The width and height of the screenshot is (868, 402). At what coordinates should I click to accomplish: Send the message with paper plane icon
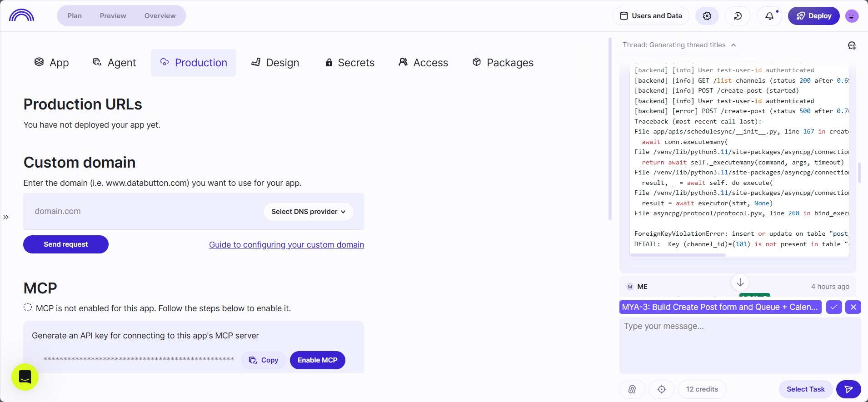click(x=848, y=389)
